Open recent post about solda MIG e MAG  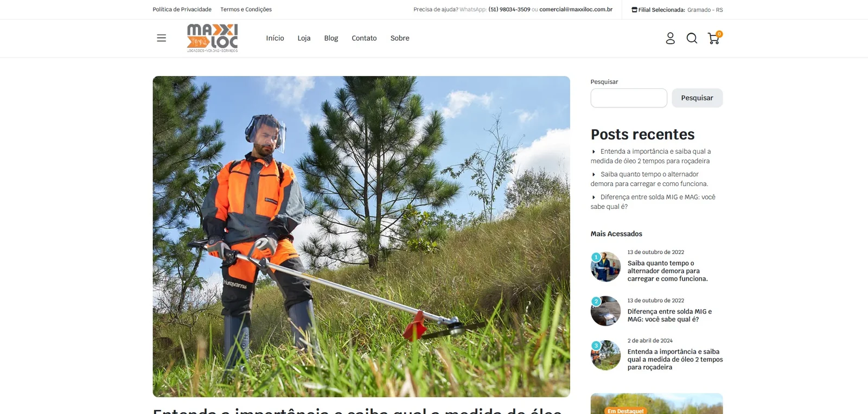click(653, 202)
